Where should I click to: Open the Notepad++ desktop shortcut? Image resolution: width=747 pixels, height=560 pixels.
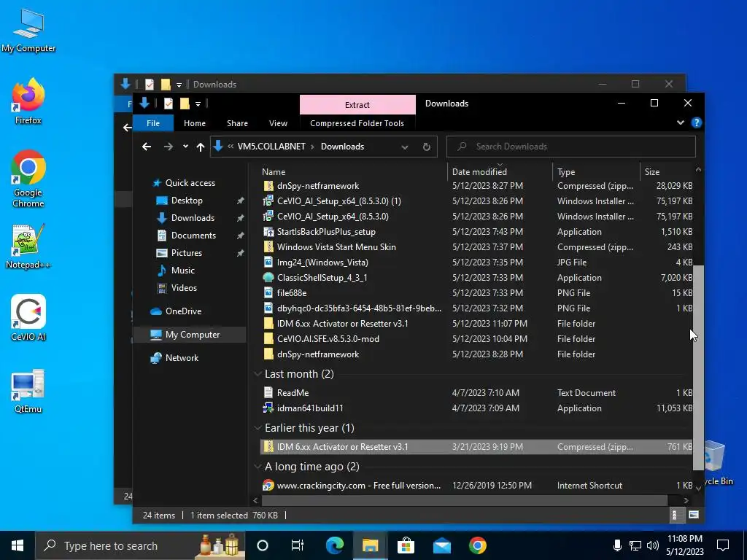pyautogui.click(x=28, y=246)
